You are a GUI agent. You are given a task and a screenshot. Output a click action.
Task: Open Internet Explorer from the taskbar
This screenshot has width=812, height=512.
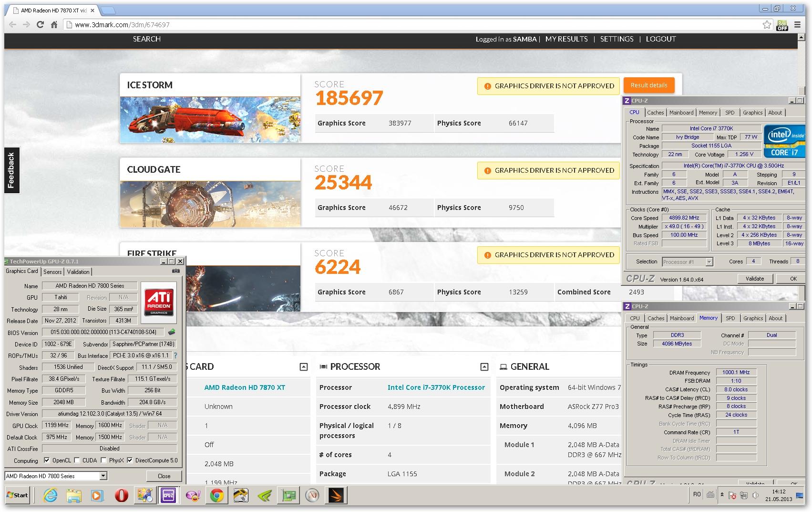pos(50,496)
